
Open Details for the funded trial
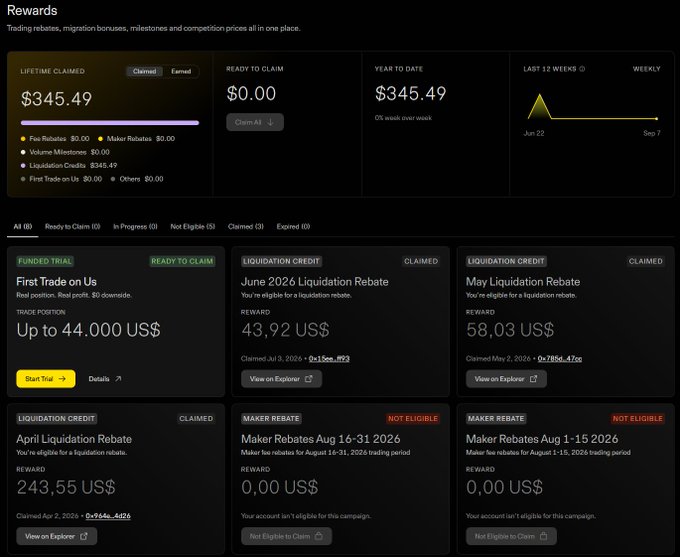[105, 379]
